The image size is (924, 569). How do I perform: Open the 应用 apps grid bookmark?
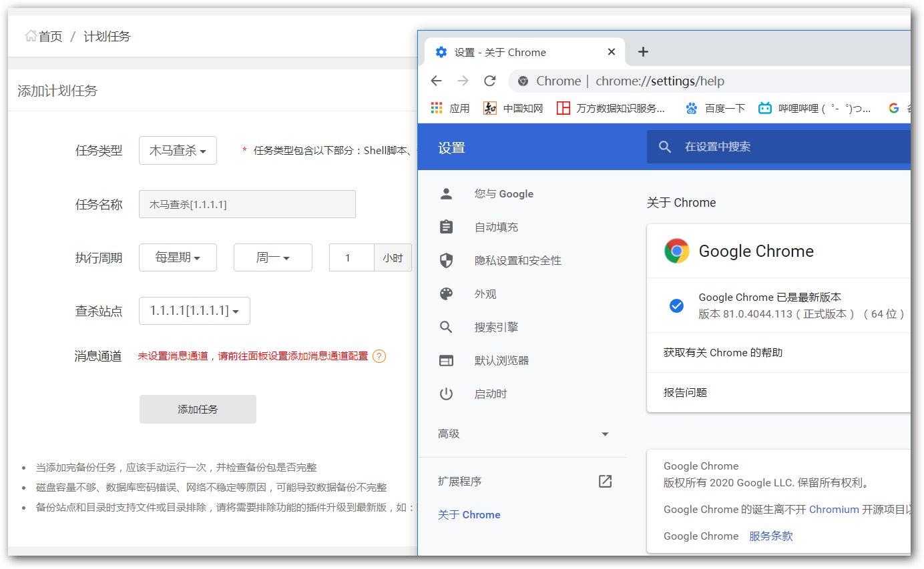(x=450, y=108)
